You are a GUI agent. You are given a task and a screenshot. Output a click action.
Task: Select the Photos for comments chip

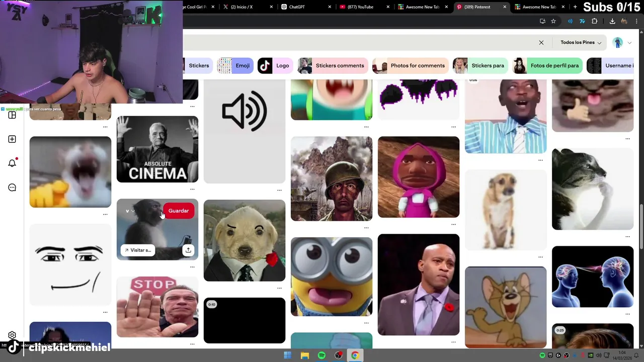411,65
